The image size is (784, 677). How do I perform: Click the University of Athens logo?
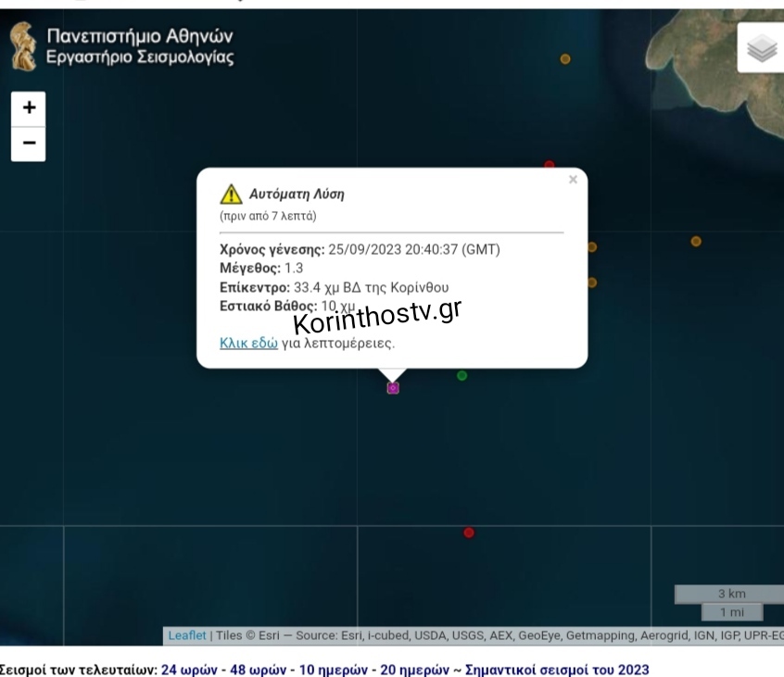23,48
